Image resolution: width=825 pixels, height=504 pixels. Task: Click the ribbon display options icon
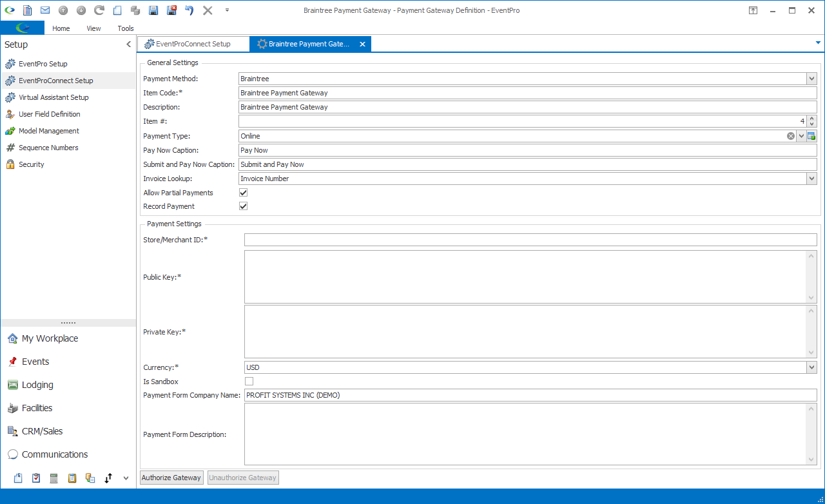tap(753, 10)
